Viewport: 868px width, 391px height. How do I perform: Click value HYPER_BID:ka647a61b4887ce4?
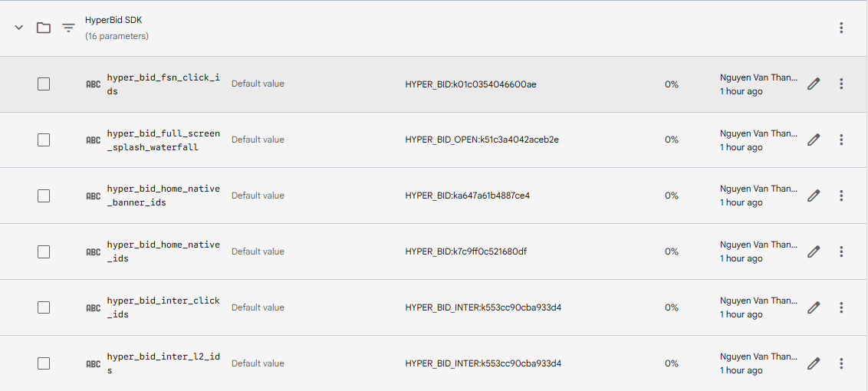(467, 195)
